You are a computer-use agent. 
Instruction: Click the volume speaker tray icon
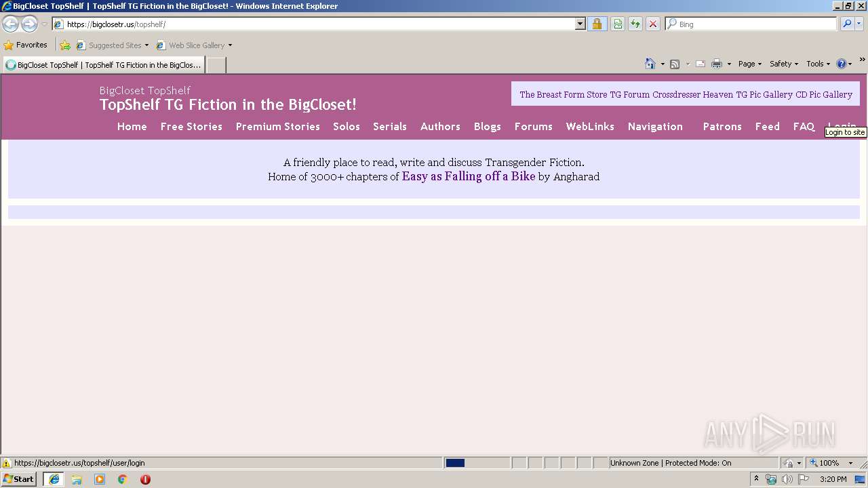coord(787,479)
